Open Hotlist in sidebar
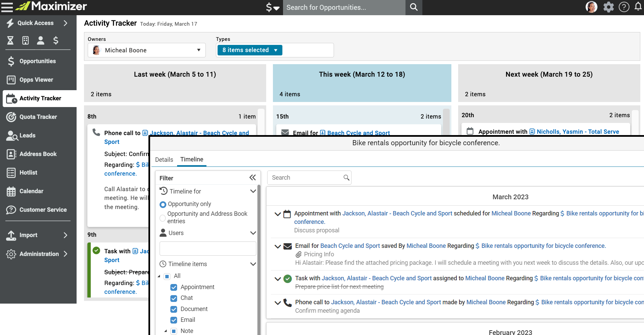The height and width of the screenshot is (335, 644). [28, 173]
